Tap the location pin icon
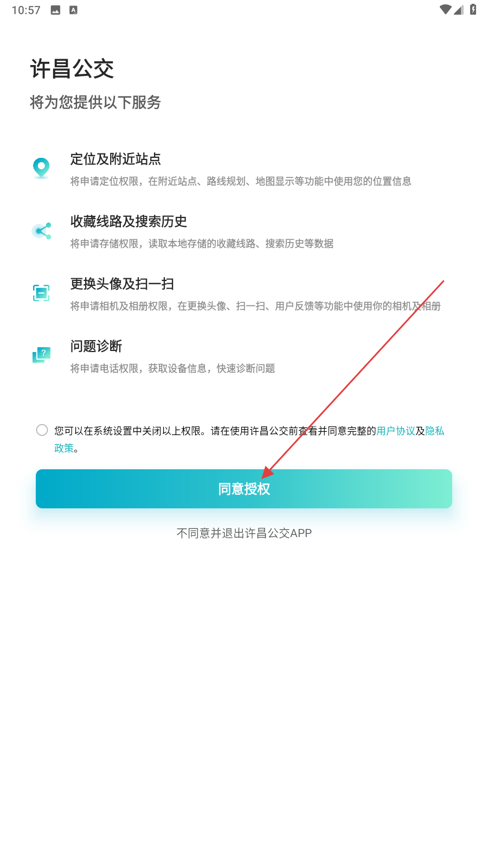This screenshot has height=868, width=488. [x=41, y=169]
